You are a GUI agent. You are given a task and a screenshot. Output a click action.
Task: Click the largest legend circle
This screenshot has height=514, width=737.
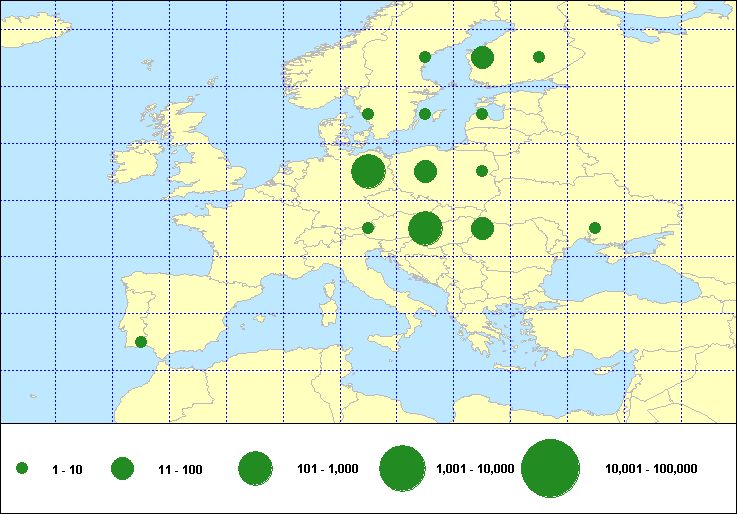[x=551, y=468]
